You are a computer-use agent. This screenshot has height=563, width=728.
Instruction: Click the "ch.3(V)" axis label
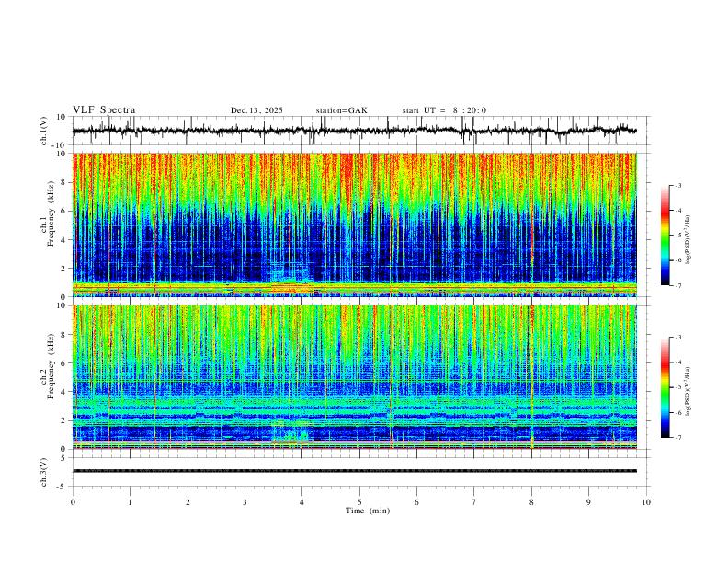tap(43, 472)
